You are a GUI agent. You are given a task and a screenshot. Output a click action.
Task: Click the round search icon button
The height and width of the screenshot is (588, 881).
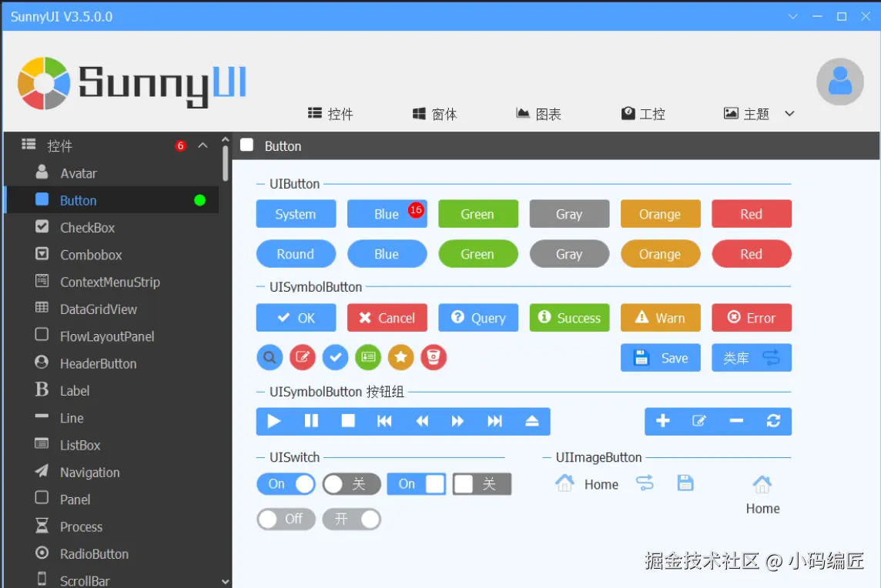point(270,357)
